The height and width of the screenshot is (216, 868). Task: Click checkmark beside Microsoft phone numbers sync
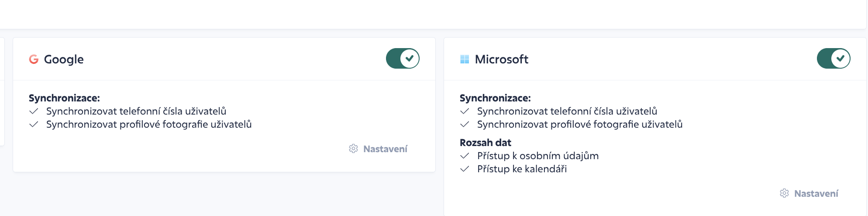tap(465, 111)
